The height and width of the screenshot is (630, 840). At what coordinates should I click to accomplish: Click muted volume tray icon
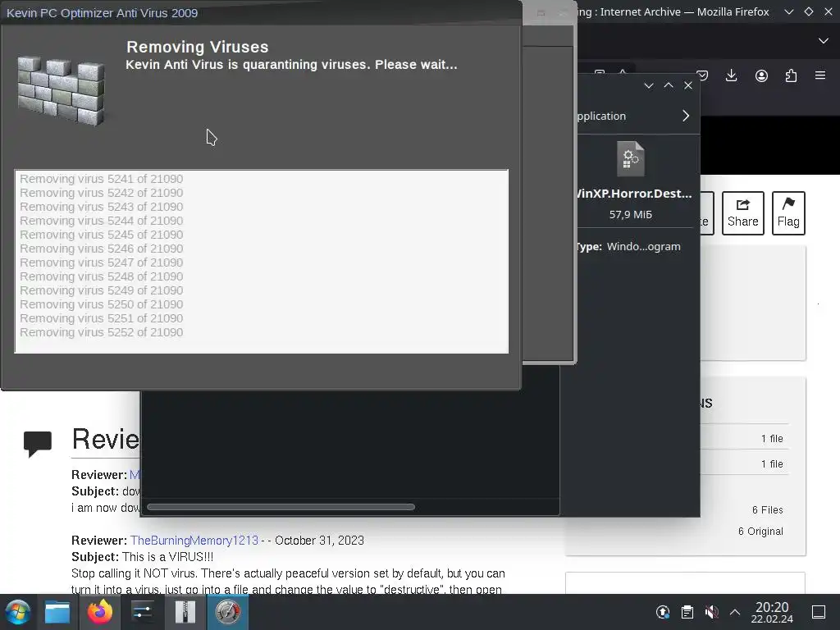point(711,612)
